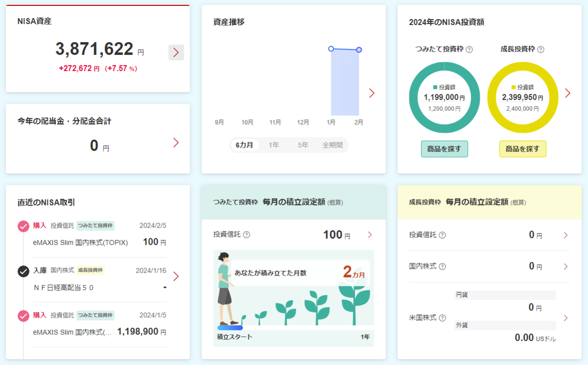Viewport: 588px width, 365px height.
Task: Click help icon next to つみたて投資枠 donut title
Action: click(469, 50)
